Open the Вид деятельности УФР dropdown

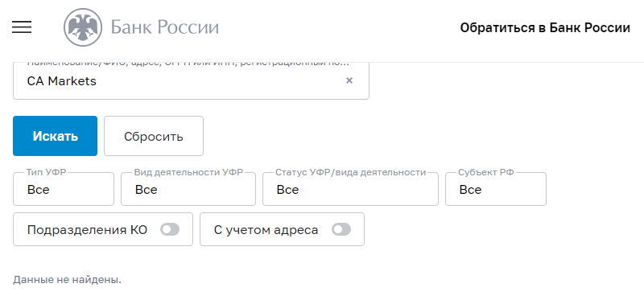coord(188,189)
